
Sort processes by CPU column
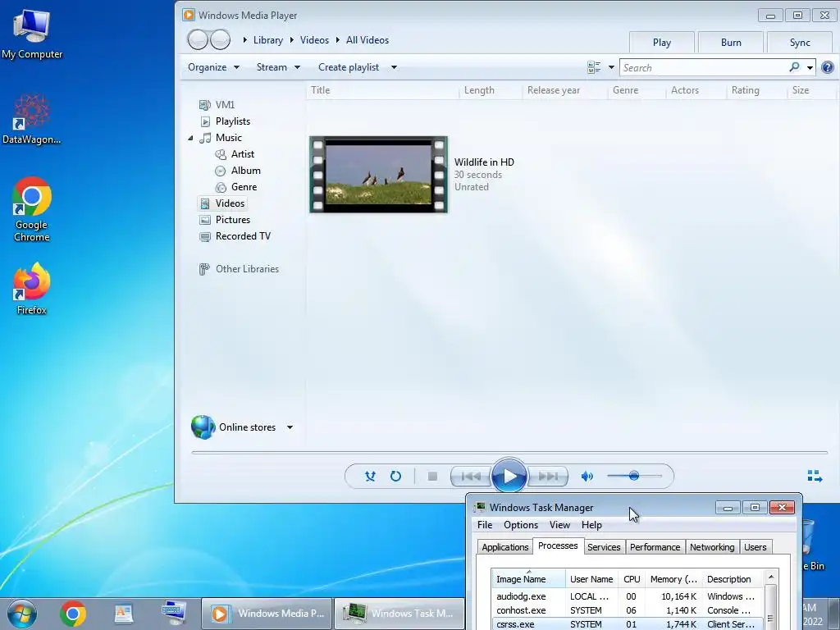coord(632,579)
